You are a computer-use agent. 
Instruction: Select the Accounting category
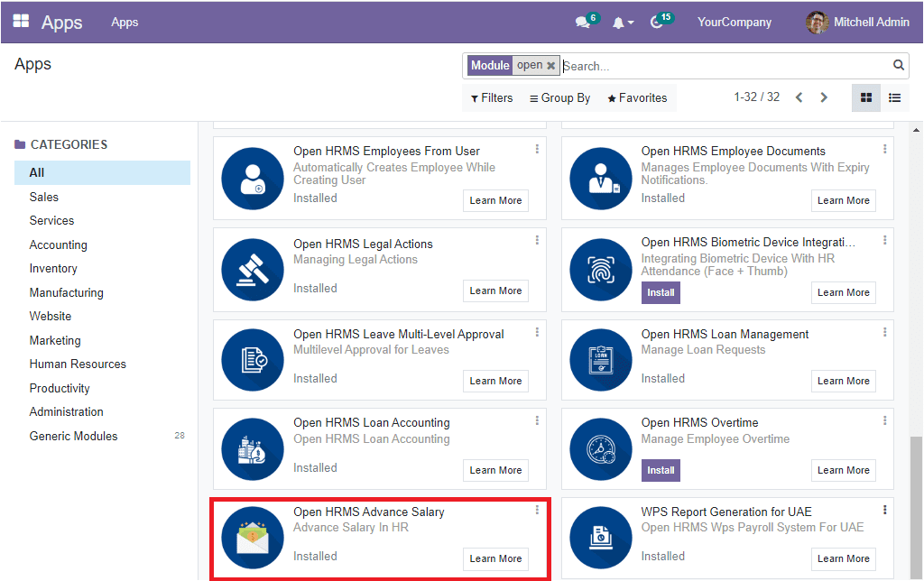tap(58, 244)
